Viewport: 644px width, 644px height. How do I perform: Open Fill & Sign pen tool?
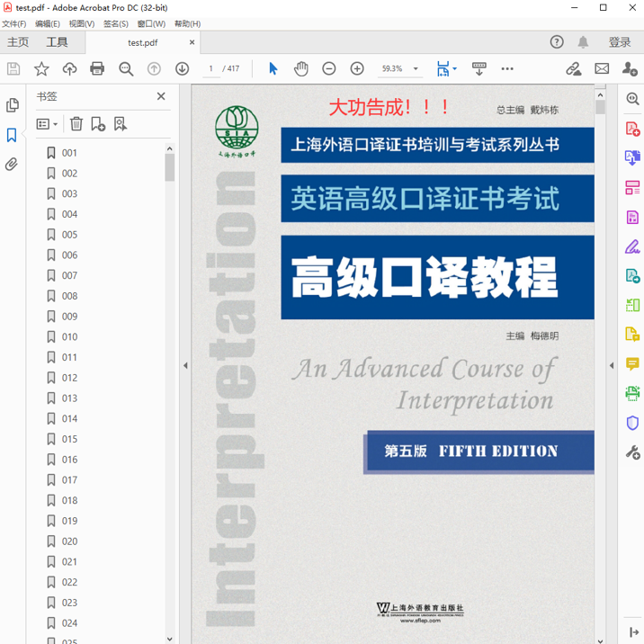tap(632, 246)
